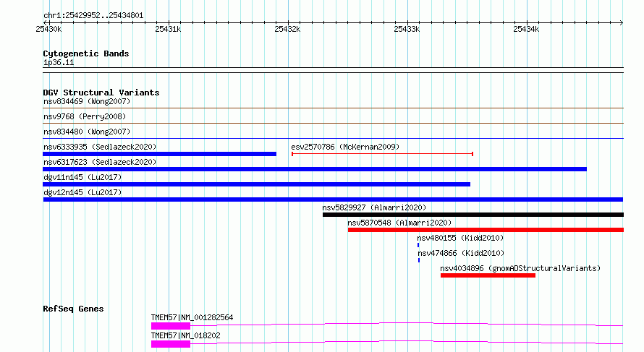Click the nsv474866 (Kidd2010) label
Screen dimensions: 644x352
pos(461,253)
